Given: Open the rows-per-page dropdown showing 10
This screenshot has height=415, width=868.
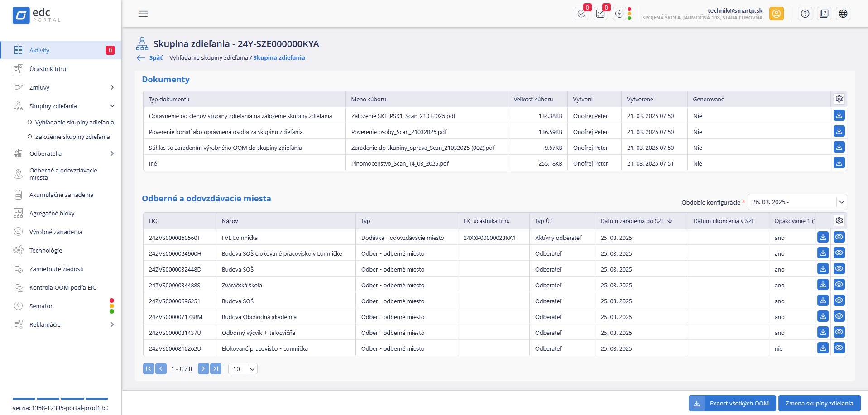Looking at the screenshot, I should [243, 369].
